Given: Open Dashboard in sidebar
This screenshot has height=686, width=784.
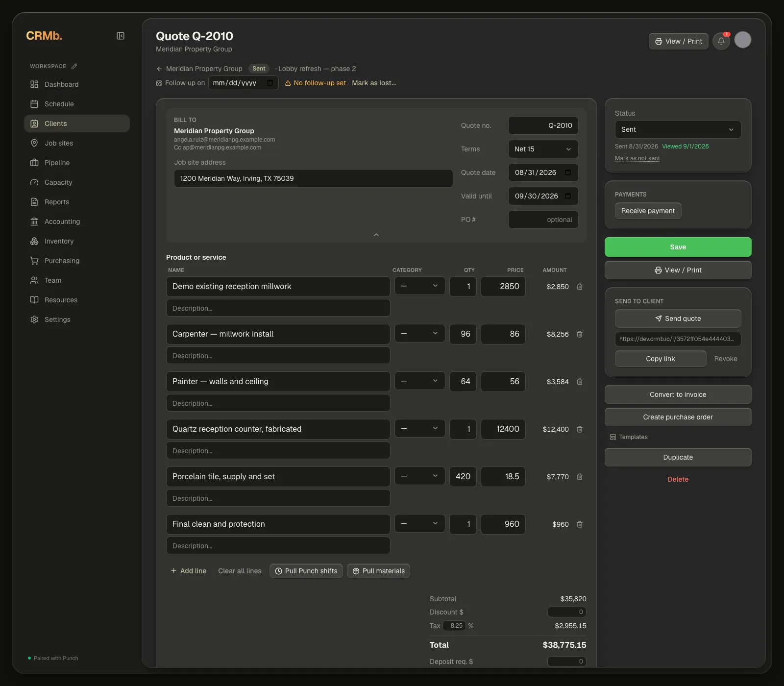Looking at the screenshot, I should point(77,84).
